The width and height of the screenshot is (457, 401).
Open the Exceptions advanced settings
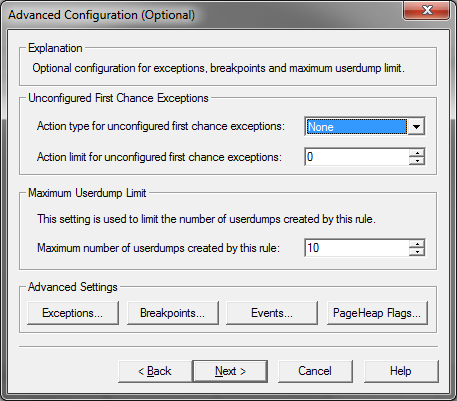tap(73, 313)
